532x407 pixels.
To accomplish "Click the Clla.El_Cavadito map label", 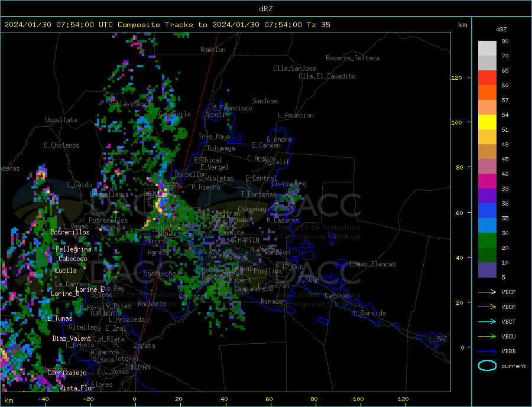I will 327,76.
